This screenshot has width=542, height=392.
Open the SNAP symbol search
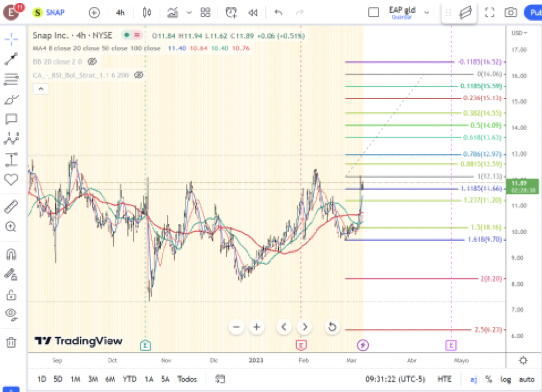(49, 13)
